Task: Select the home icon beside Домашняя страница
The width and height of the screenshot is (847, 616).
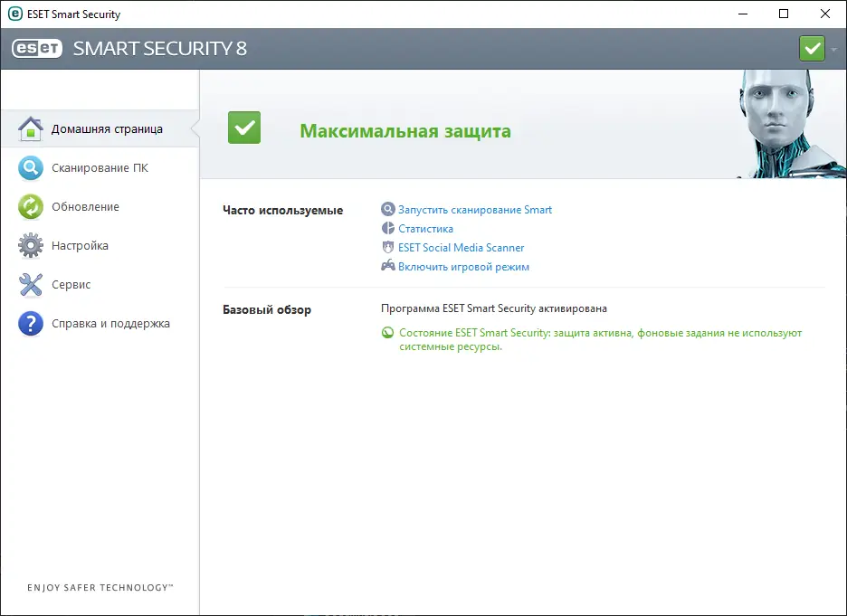Action: click(30, 128)
